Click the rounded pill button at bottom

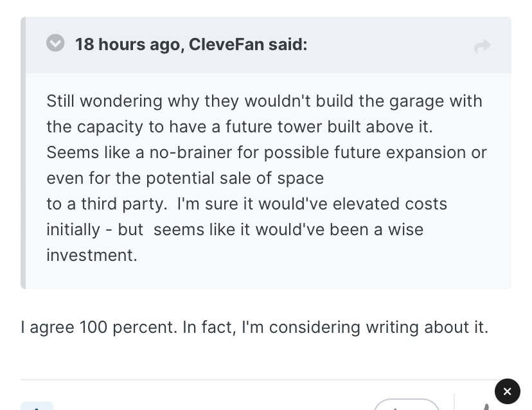[407, 404]
